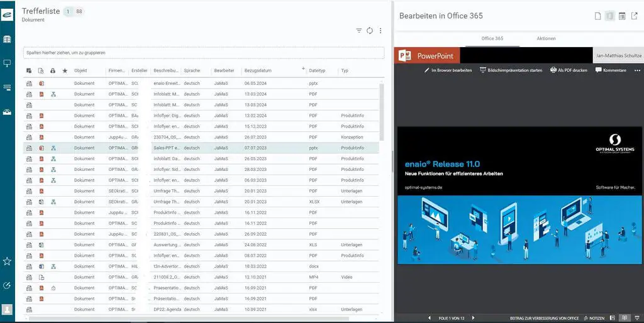Image resolution: width=644 pixels, height=323 pixels.
Task: Open preview in external window icon
Action: point(634,16)
